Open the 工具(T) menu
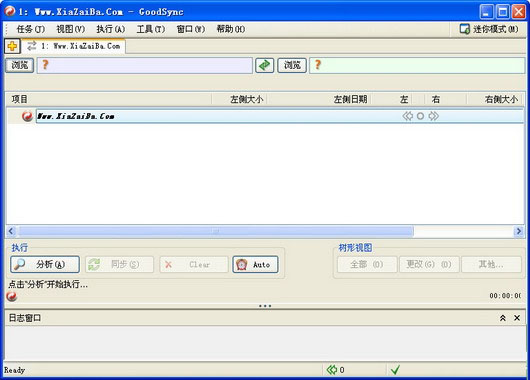This screenshot has height=380, width=530. pos(151,29)
